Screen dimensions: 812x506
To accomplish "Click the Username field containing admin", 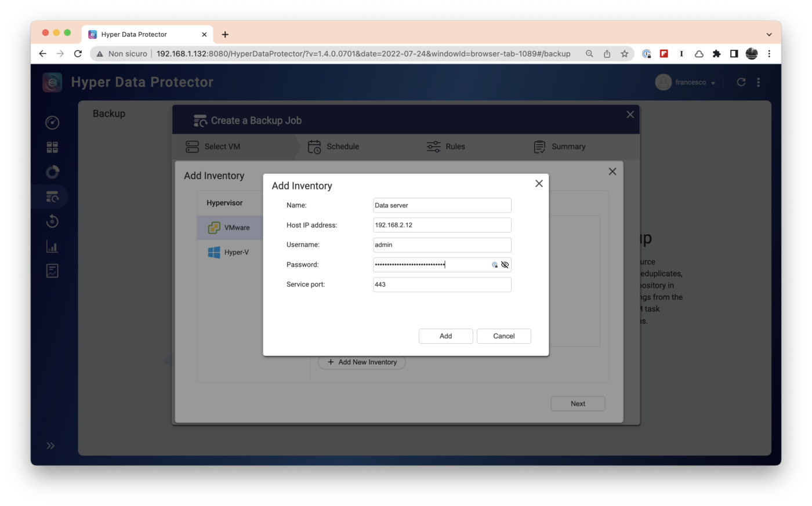I will [x=442, y=245].
